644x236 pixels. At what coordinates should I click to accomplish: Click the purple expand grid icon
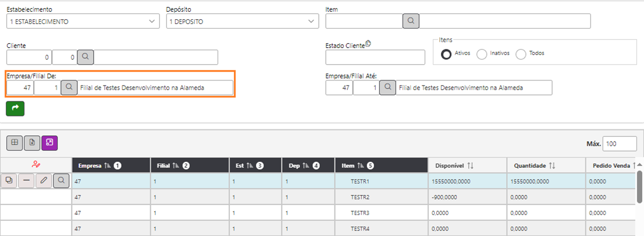tap(49, 143)
